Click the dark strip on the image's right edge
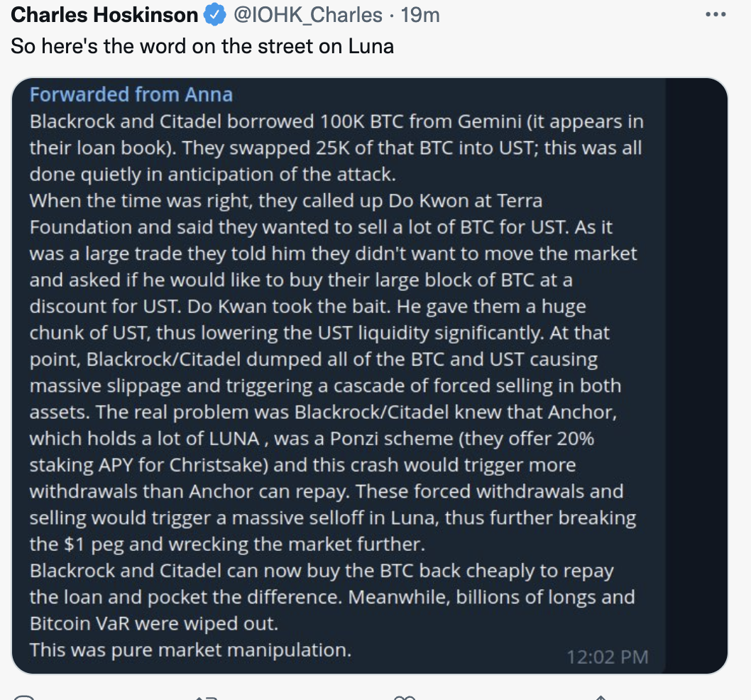Viewport: 751px width, 700px height. 696,376
